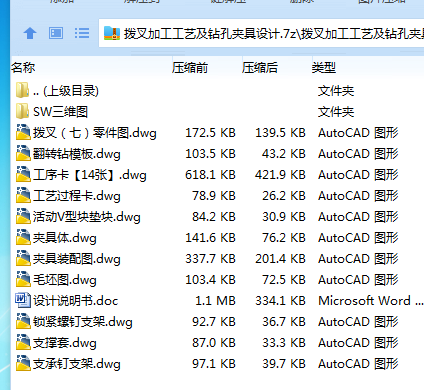
Task: Select file 拨叉（七）零件图.dwg
Action: coord(95,133)
